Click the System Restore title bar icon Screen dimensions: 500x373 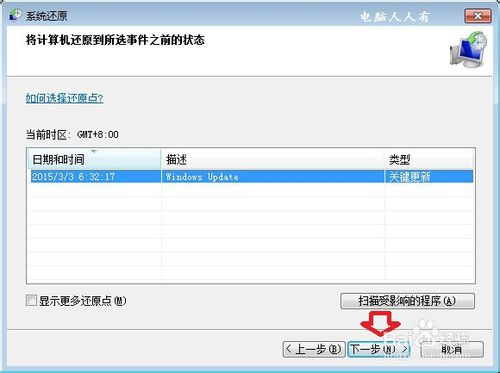click(x=15, y=15)
